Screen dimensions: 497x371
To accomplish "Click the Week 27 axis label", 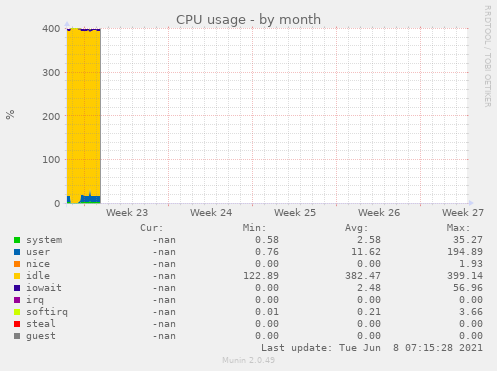I will tap(463, 213).
